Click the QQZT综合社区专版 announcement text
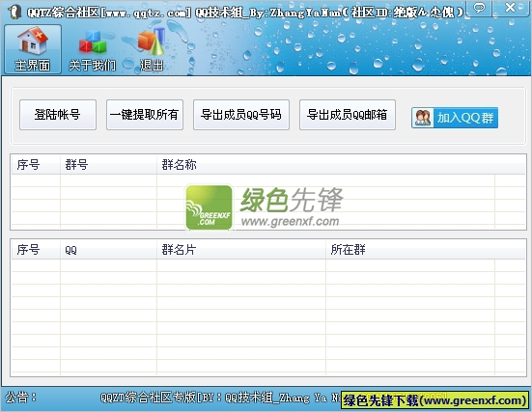532x412 pixels. coord(220,398)
